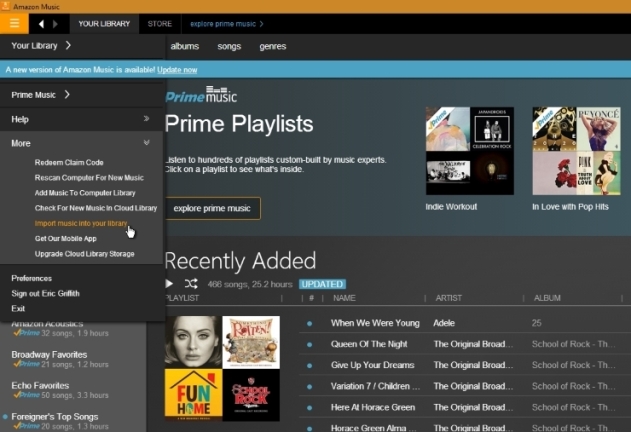Click the blue dot beside Queen Of The Night
This screenshot has height=432, width=631.
click(309, 345)
